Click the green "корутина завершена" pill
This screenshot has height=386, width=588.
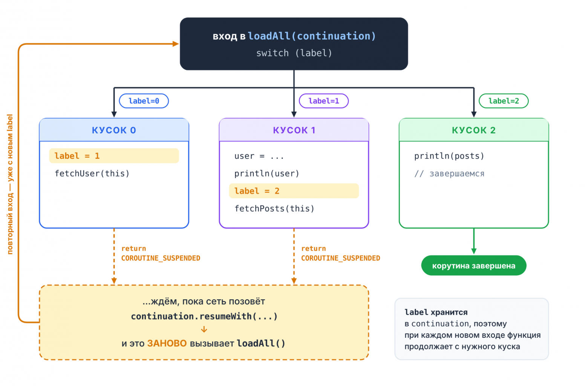click(x=474, y=266)
